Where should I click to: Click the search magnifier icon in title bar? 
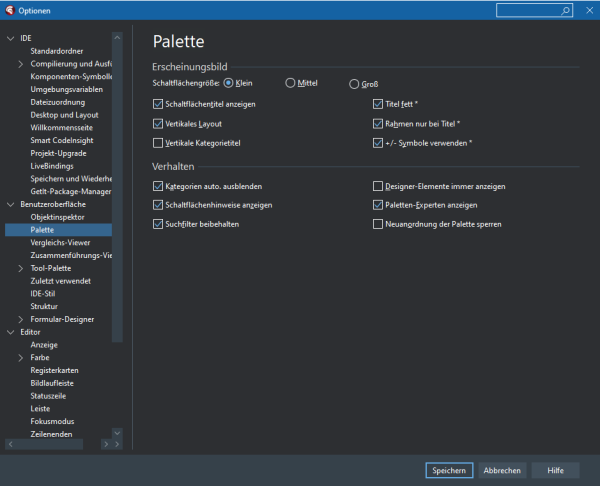(x=565, y=10)
